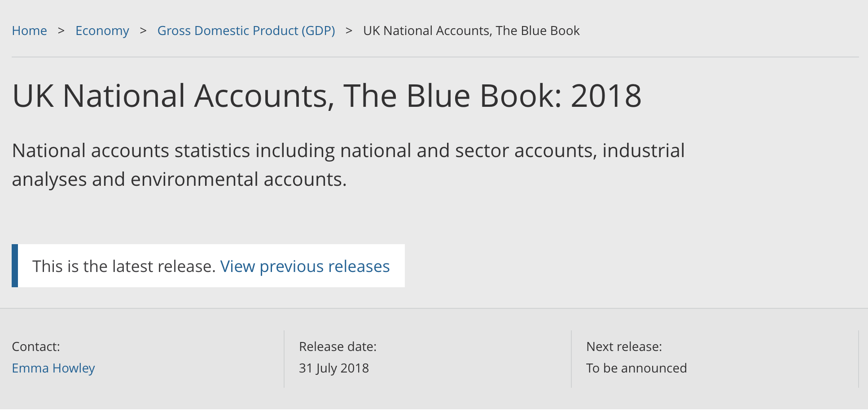
Task: Click the 'To be announced' text
Action: [636, 368]
